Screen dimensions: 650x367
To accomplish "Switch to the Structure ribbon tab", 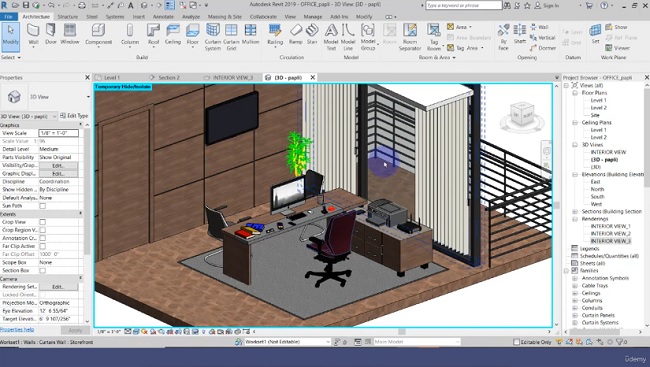I will coord(68,17).
